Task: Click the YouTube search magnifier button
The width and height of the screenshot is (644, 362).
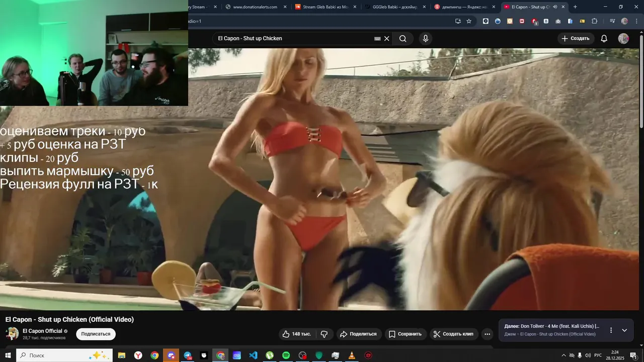Action: click(403, 38)
